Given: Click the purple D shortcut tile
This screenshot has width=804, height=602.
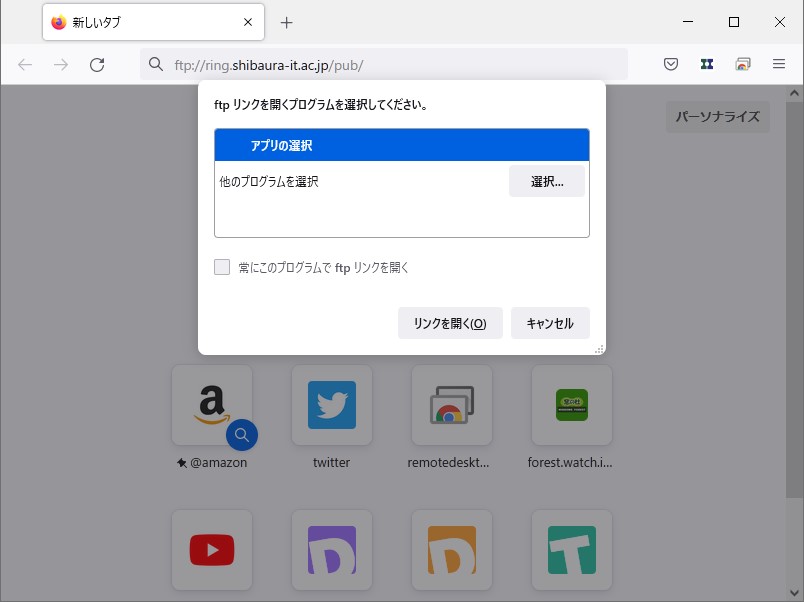Looking at the screenshot, I should (332, 550).
